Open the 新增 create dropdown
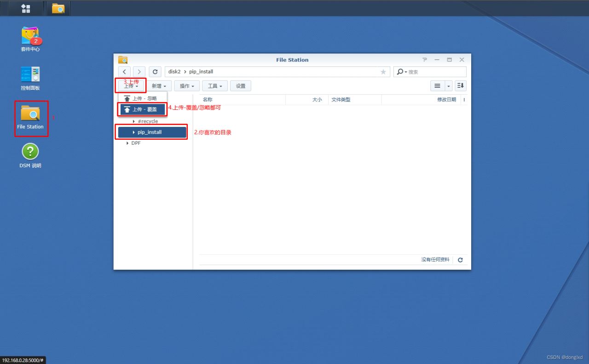The width and height of the screenshot is (589, 364). click(x=159, y=86)
